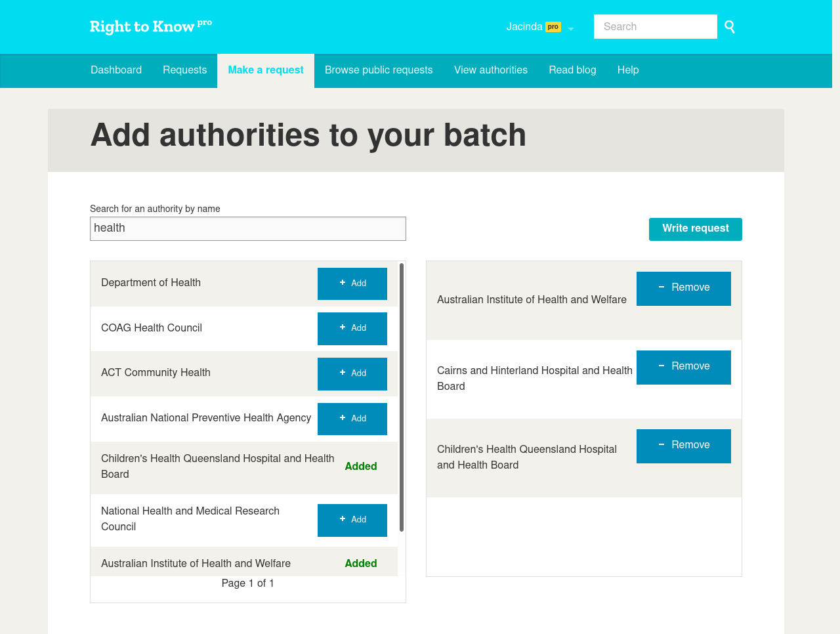The height and width of the screenshot is (634, 840).
Task: Add COAG Health Council to batch
Action: point(352,328)
